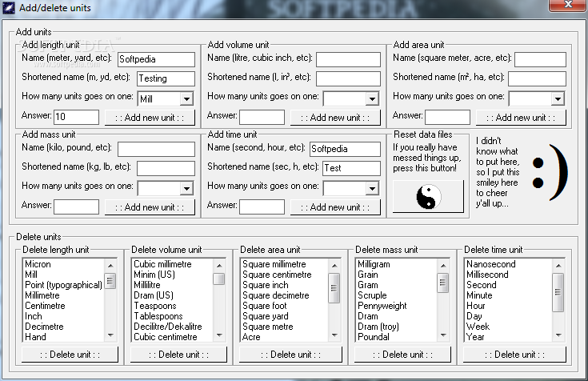Focus the length unit Name field 'Softpedia'

pyautogui.click(x=156, y=59)
